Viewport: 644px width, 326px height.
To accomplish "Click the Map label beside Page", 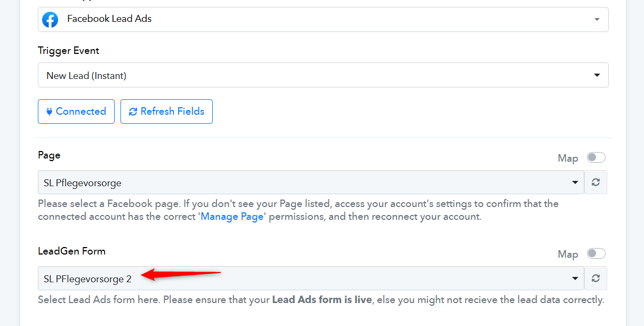I will tap(568, 158).
